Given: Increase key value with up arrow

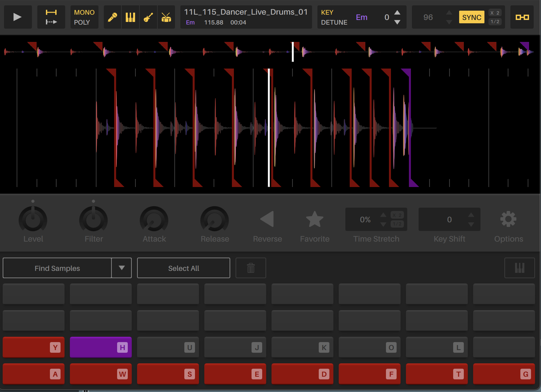Looking at the screenshot, I should tap(397, 12).
